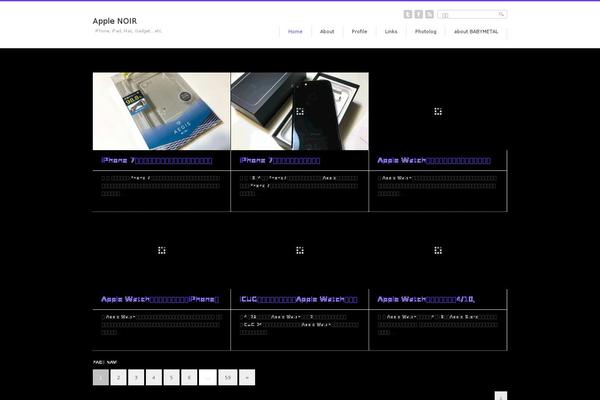Open the Twitter icon in the header
This screenshot has height=400, width=600.
pos(408,14)
